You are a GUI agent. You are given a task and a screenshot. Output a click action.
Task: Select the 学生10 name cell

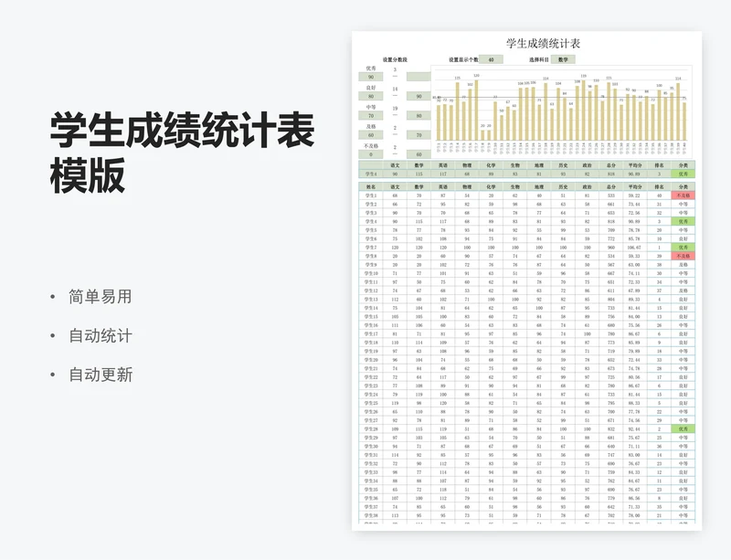371,274
